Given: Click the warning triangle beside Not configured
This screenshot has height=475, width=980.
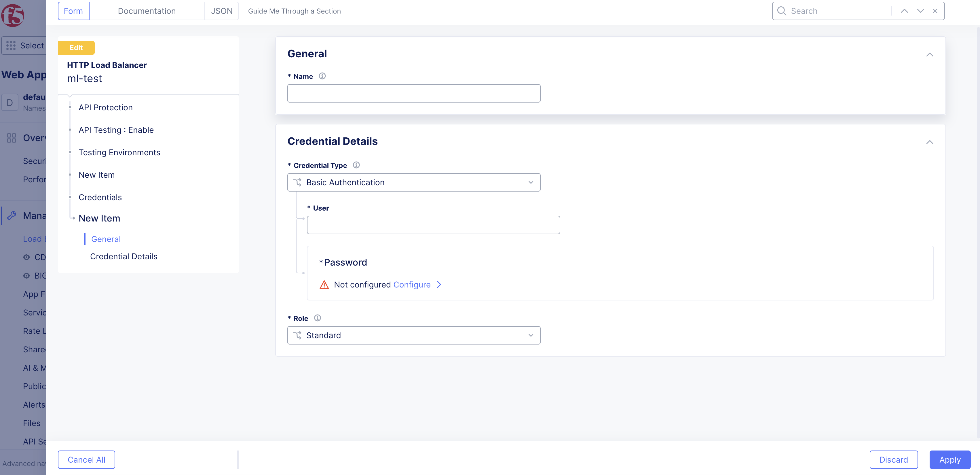Looking at the screenshot, I should click(x=324, y=284).
